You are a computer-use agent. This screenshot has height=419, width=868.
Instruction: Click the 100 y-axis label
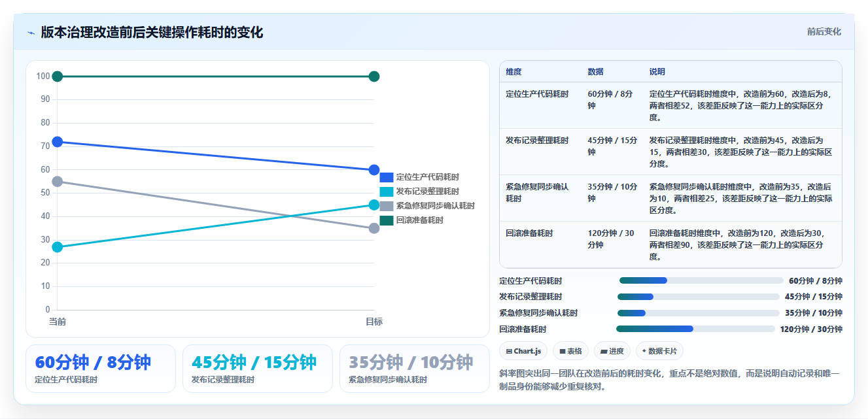43,76
